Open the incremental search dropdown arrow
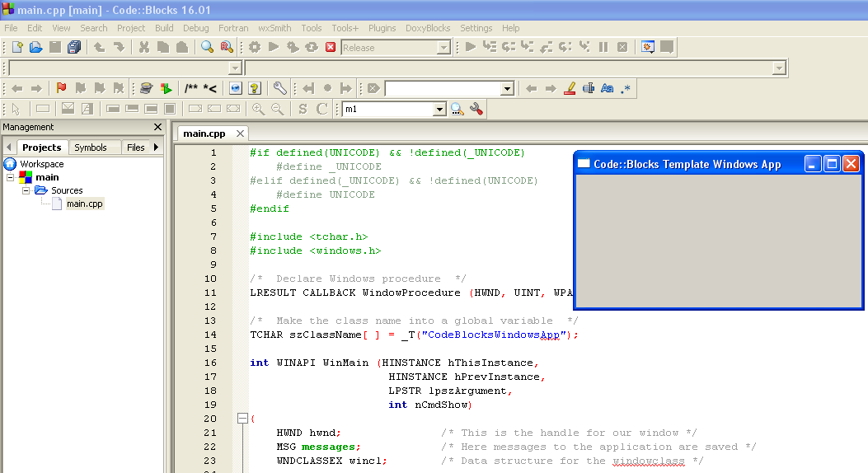The height and width of the screenshot is (473, 868). (507, 88)
